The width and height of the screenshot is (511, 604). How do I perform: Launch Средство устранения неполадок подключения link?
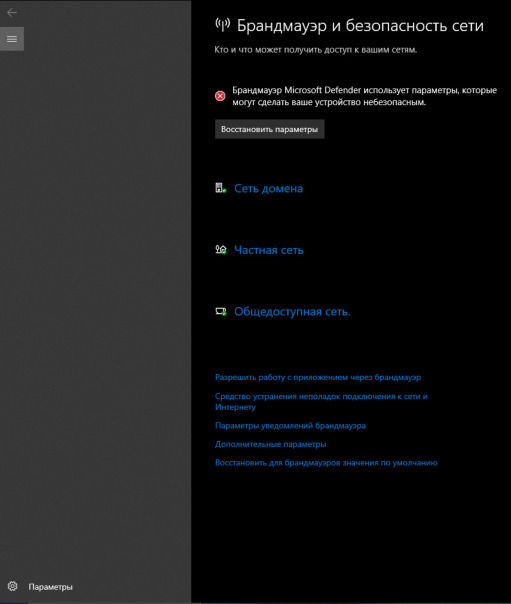pos(321,401)
